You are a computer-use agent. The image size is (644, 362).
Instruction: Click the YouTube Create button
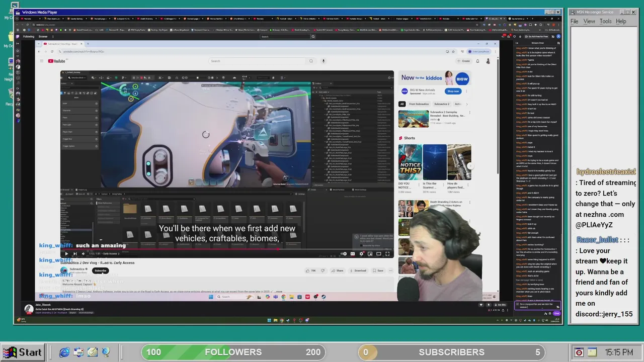click(x=463, y=61)
